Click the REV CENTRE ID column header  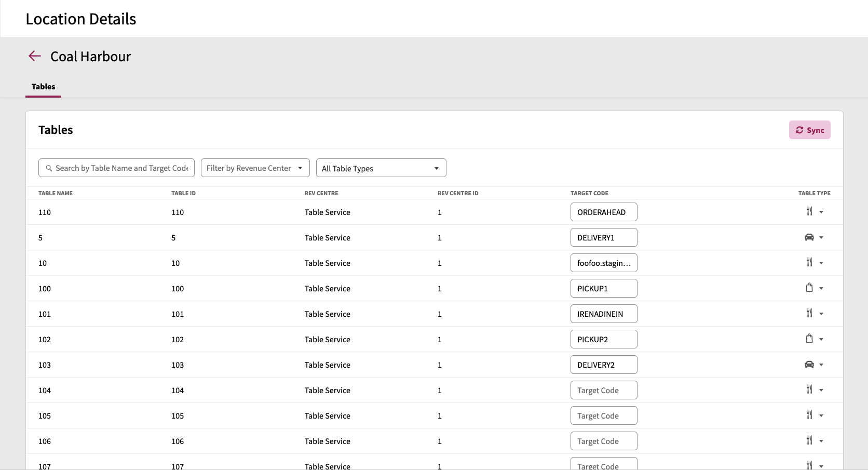point(458,193)
